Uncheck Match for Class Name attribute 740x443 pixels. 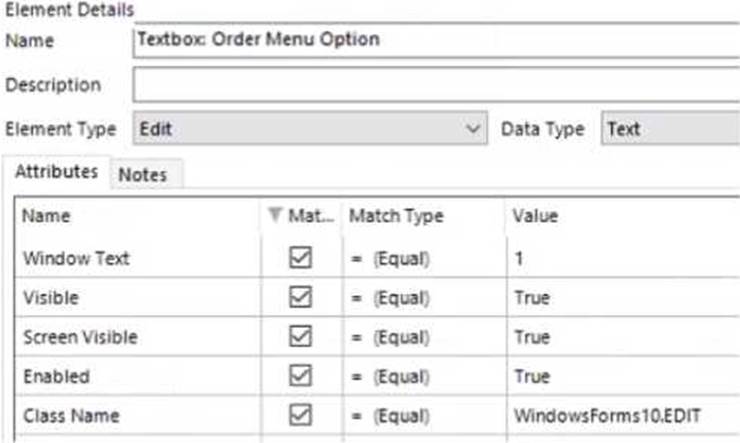tap(300, 415)
